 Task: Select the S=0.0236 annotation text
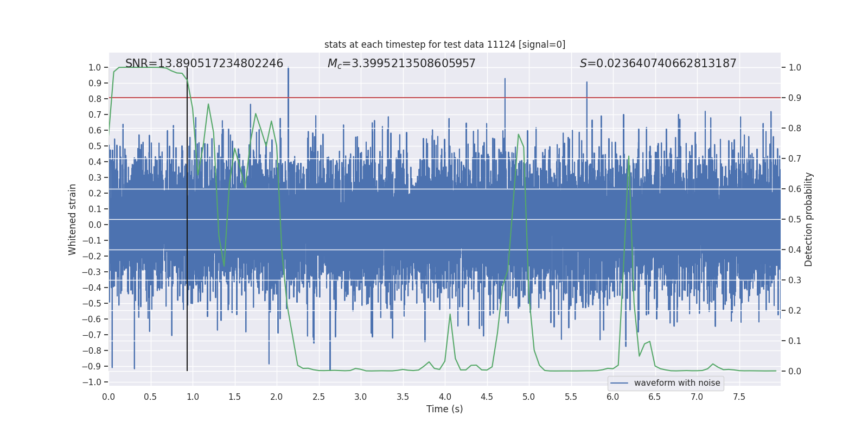click(x=658, y=63)
